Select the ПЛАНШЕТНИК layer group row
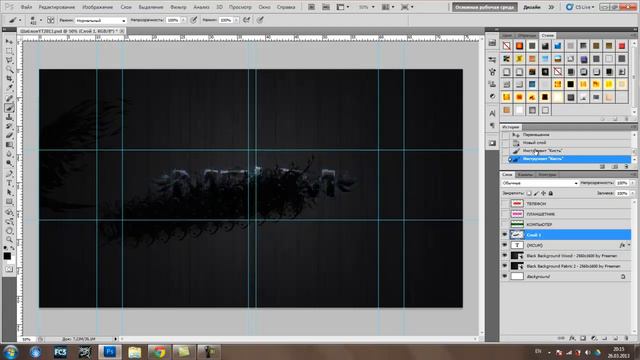Viewport: 640px width, 360px height. [566, 214]
